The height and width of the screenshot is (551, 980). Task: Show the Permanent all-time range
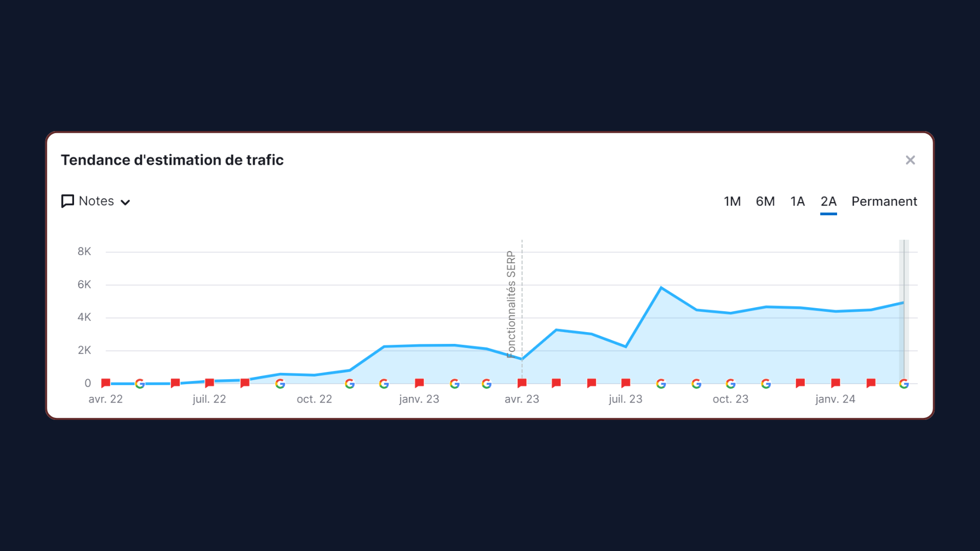884,202
